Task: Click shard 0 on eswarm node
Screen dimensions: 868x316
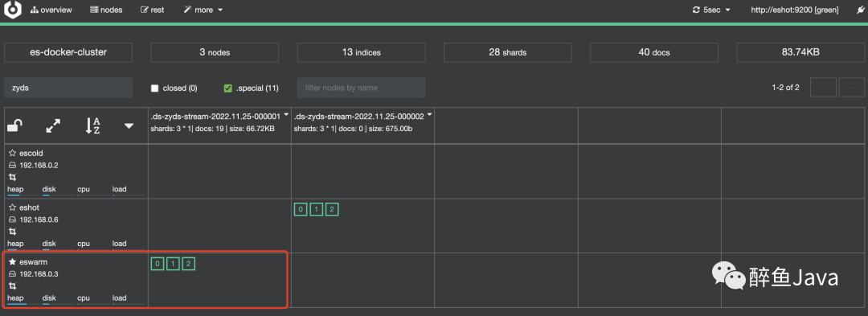Action: tap(158, 264)
